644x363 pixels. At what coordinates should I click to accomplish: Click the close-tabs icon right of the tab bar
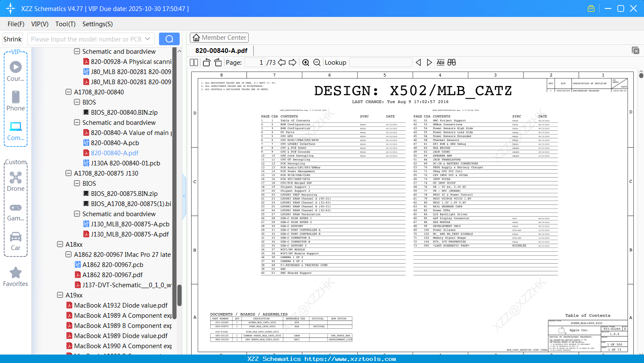636,50
